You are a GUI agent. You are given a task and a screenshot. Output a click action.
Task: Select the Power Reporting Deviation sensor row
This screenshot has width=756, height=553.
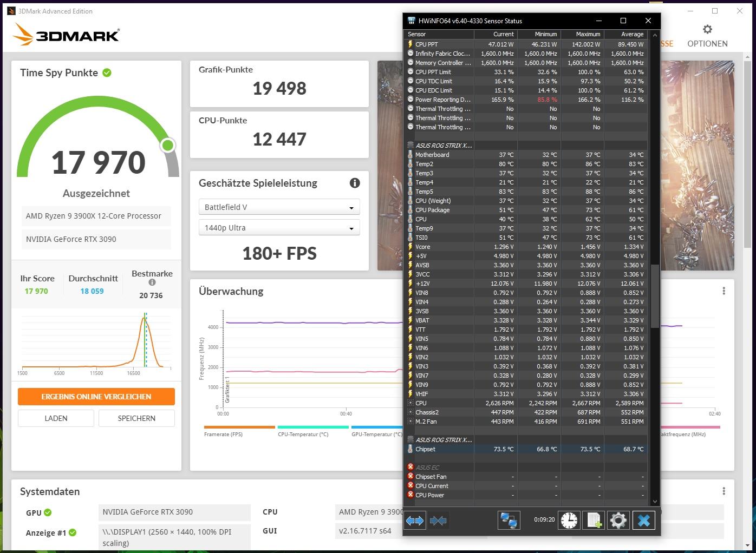coord(526,100)
